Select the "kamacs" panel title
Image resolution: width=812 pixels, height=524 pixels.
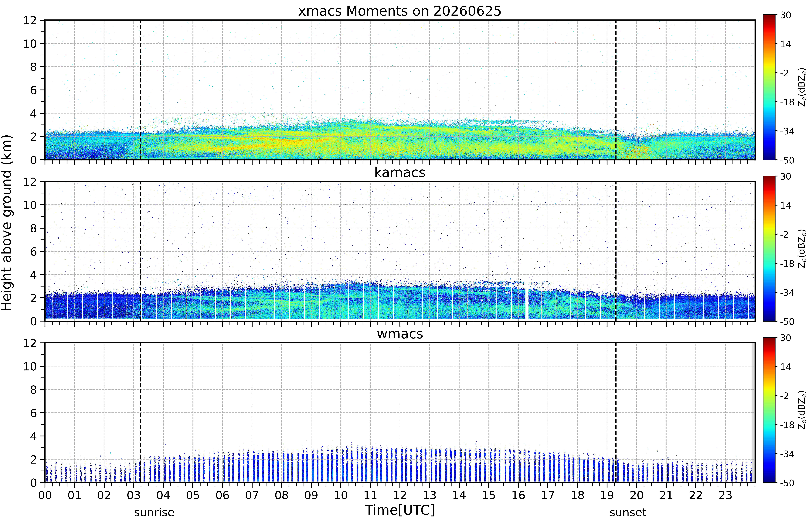[400, 172]
